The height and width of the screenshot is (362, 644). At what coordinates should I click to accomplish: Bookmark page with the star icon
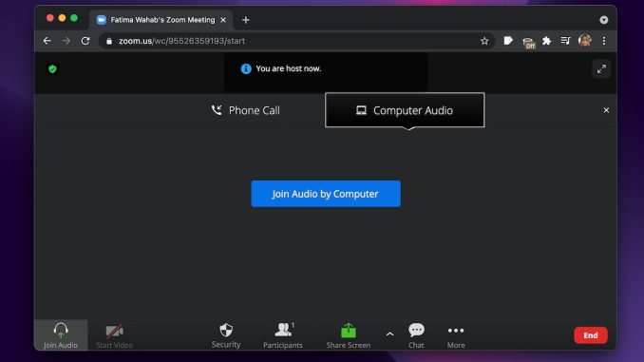pos(484,41)
